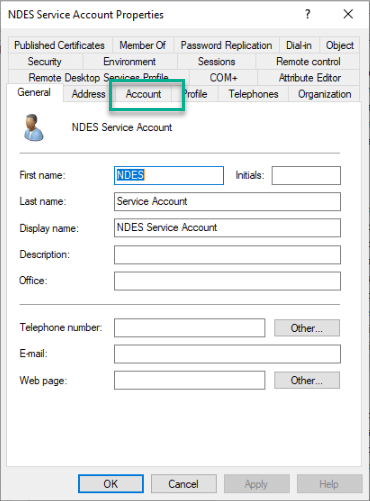Image resolution: width=370 pixels, height=501 pixels.
Task: Click the Initials field
Action: pos(306,175)
